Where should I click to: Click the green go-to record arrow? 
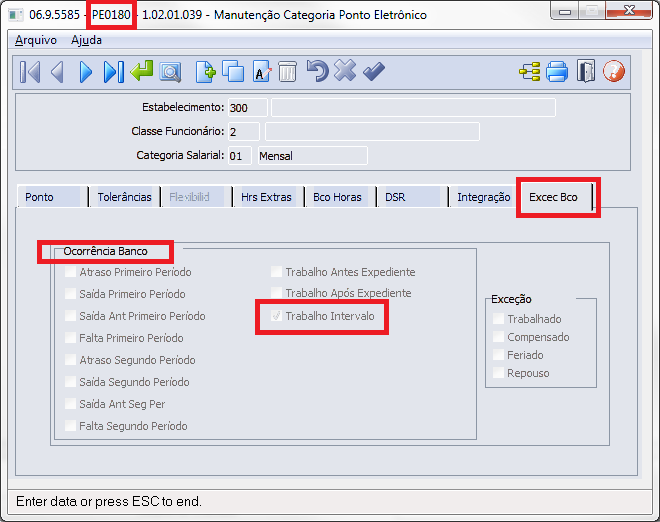click(141, 70)
